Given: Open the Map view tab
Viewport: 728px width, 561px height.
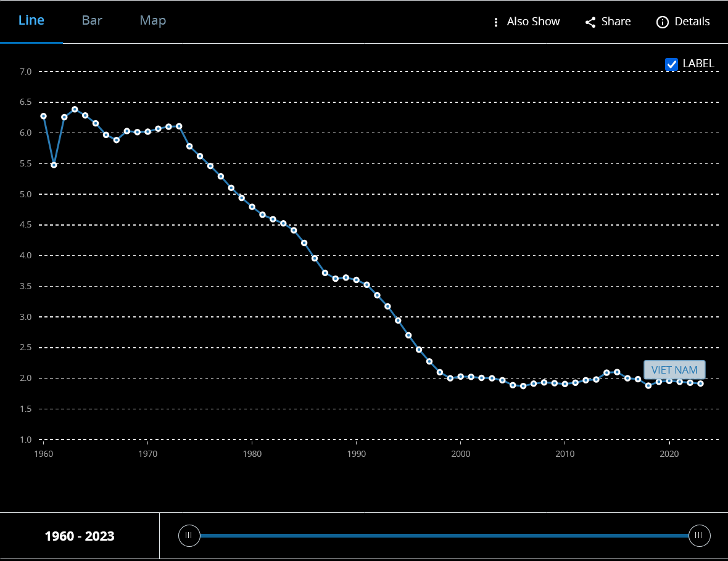Looking at the screenshot, I should (153, 21).
